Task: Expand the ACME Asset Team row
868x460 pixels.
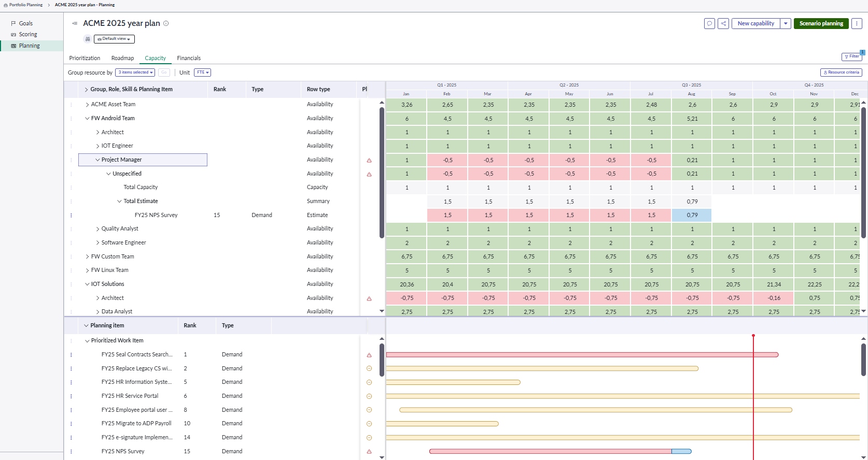Action: pyautogui.click(x=87, y=105)
